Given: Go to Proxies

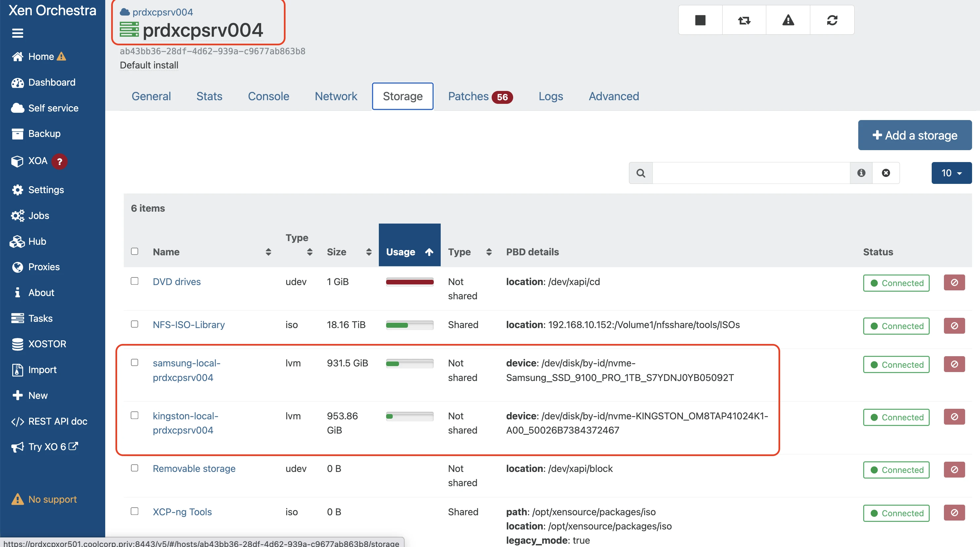Looking at the screenshot, I should [36, 267].
